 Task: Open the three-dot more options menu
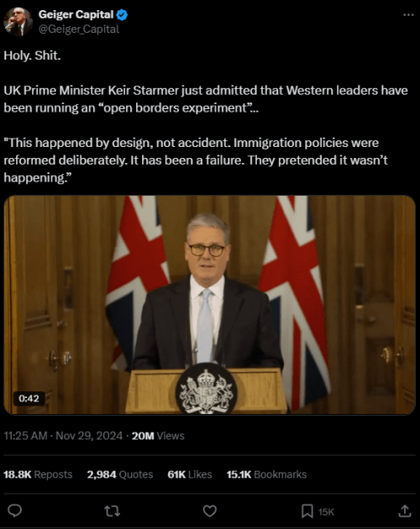tap(408, 15)
